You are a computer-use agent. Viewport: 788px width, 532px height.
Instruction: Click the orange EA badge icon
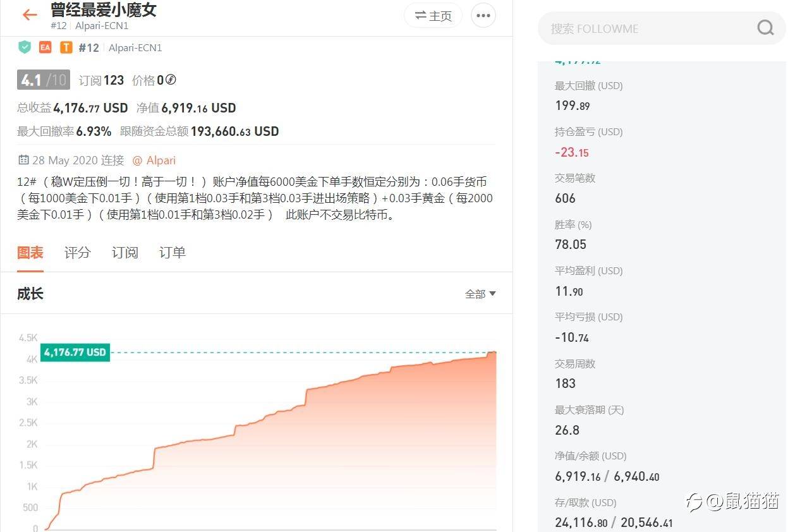coord(45,47)
